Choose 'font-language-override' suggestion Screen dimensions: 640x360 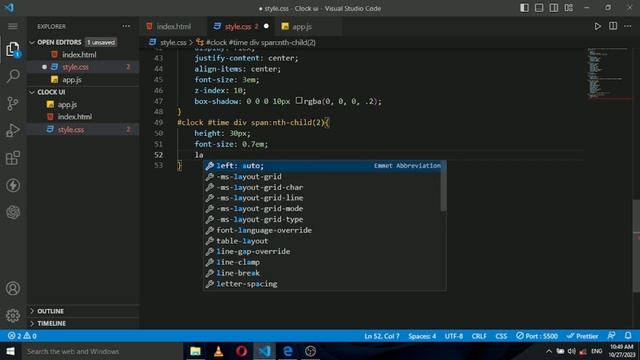[322, 230]
